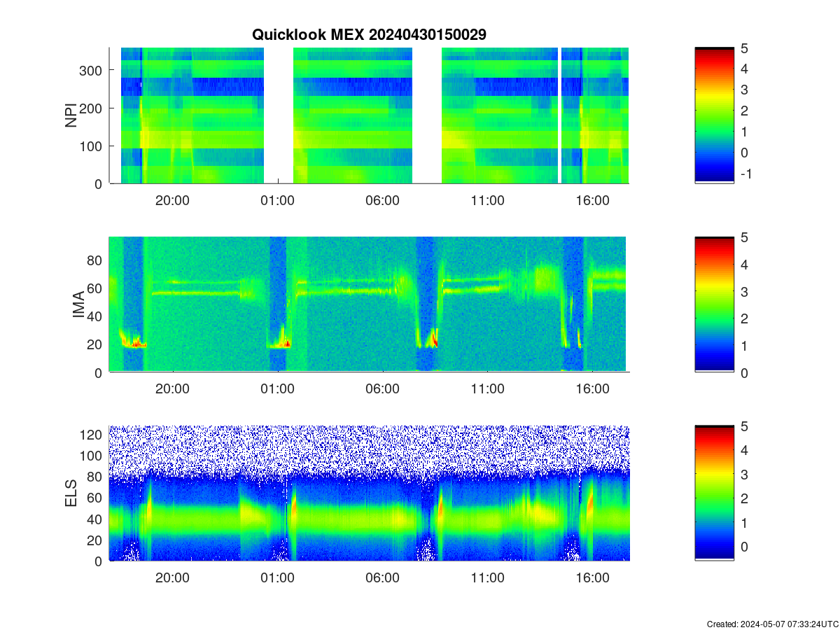Image resolution: width=840 pixels, height=630 pixels.
Task: Click the IMA panel colorbar gradient
Action: [x=714, y=304]
